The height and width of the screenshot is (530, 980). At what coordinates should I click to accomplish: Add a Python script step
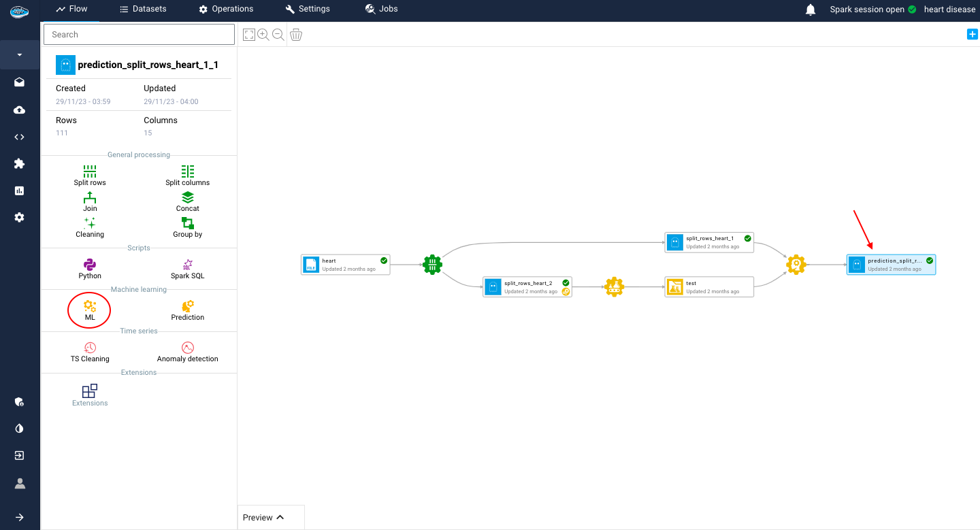(x=90, y=265)
